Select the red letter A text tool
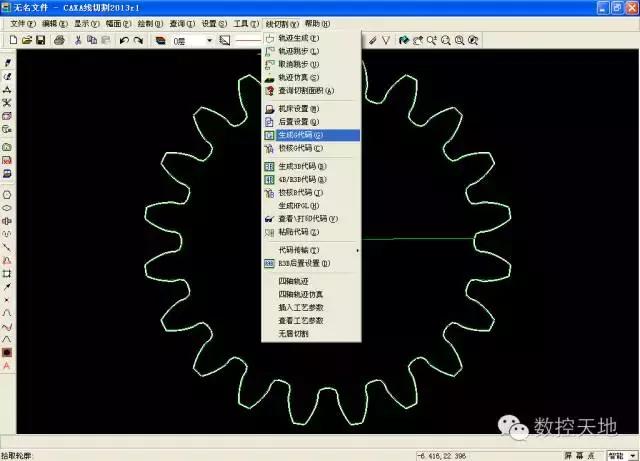 [x=7, y=366]
